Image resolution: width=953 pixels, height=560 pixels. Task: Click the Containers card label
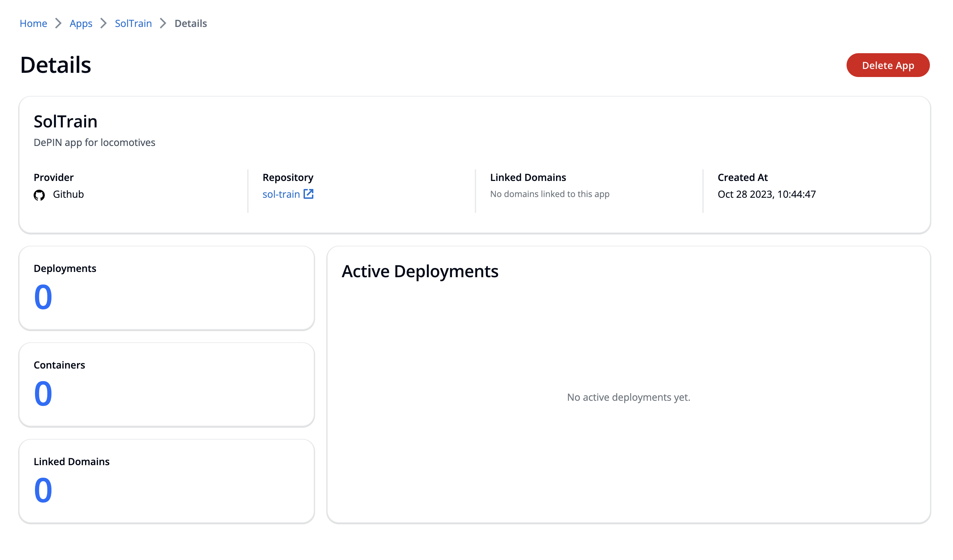(x=60, y=365)
